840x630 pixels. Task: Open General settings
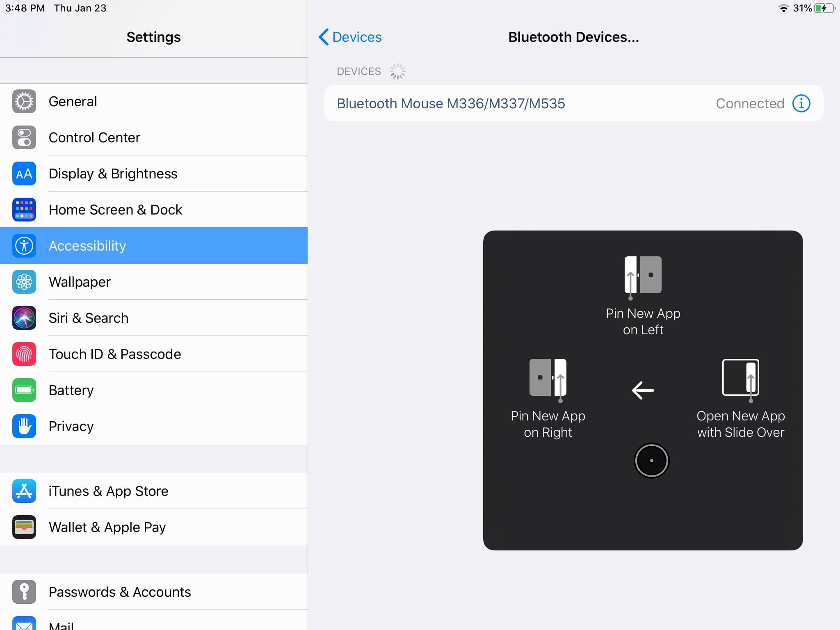(154, 101)
